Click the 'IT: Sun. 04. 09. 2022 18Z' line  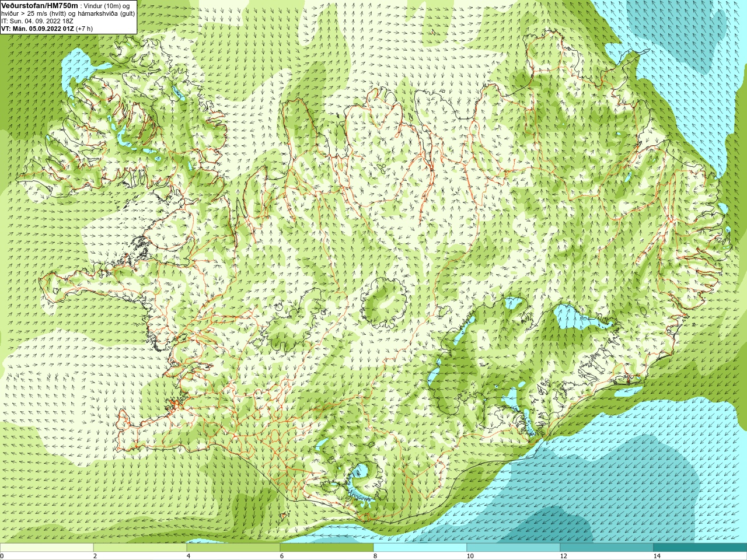(x=37, y=20)
